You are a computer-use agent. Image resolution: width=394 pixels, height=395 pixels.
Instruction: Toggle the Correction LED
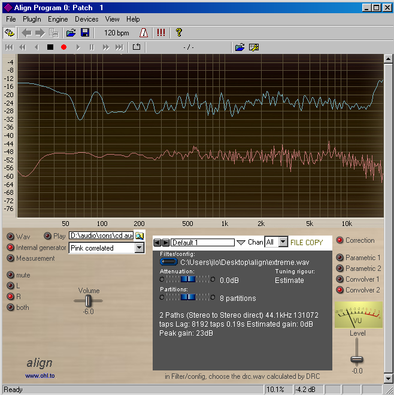340,240
